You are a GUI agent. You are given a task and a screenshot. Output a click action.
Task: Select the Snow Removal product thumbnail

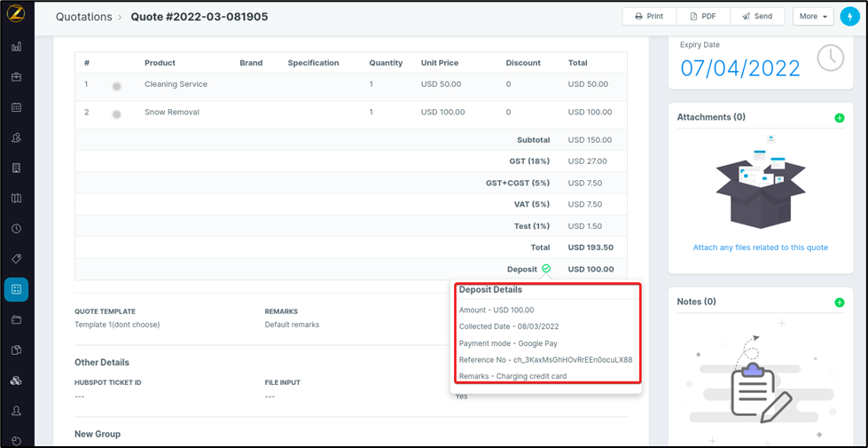[116, 114]
